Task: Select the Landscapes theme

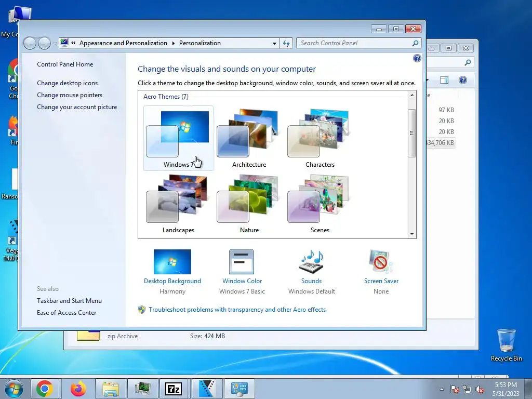Action: 179,204
